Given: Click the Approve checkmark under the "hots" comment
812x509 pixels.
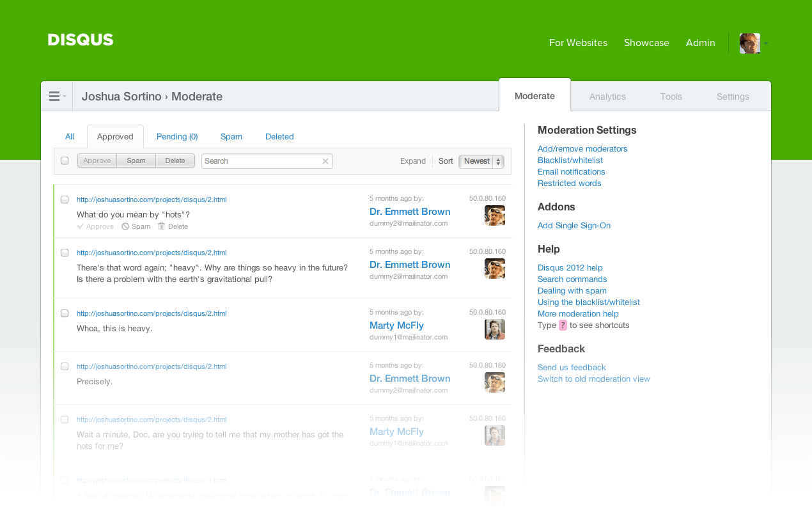Looking at the screenshot, I should [95, 226].
